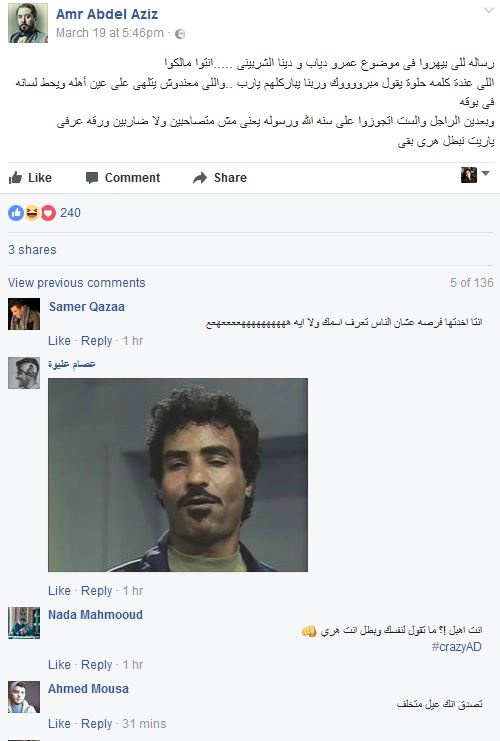This screenshot has height=741, width=500.
Task: Click the thumbs-up Like icon under post
Action: [16, 178]
